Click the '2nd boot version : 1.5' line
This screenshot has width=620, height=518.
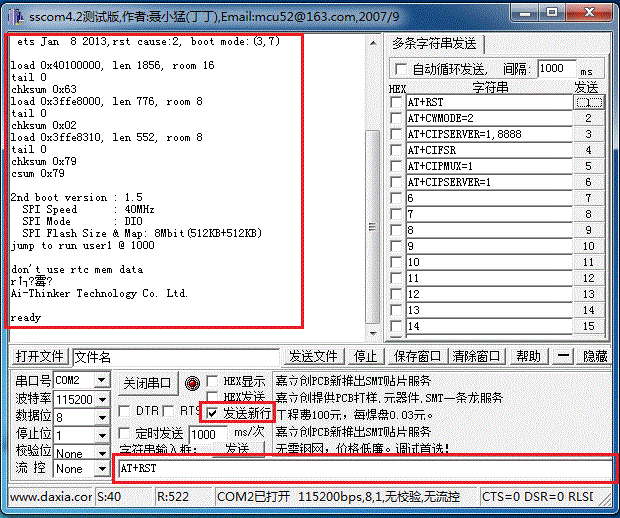[76, 197]
